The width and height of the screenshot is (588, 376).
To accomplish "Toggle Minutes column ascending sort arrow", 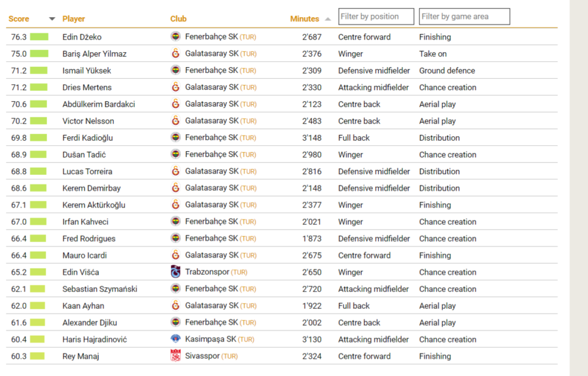I will click(328, 19).
